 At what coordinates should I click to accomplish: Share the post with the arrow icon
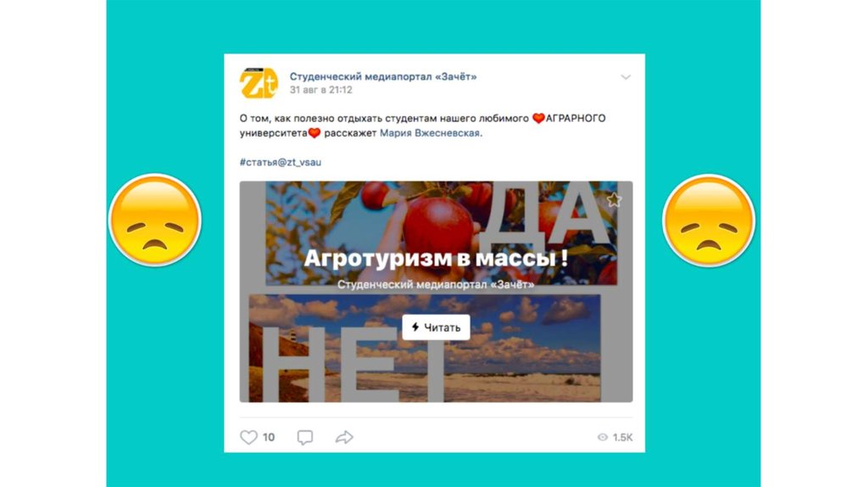[344, 437]
